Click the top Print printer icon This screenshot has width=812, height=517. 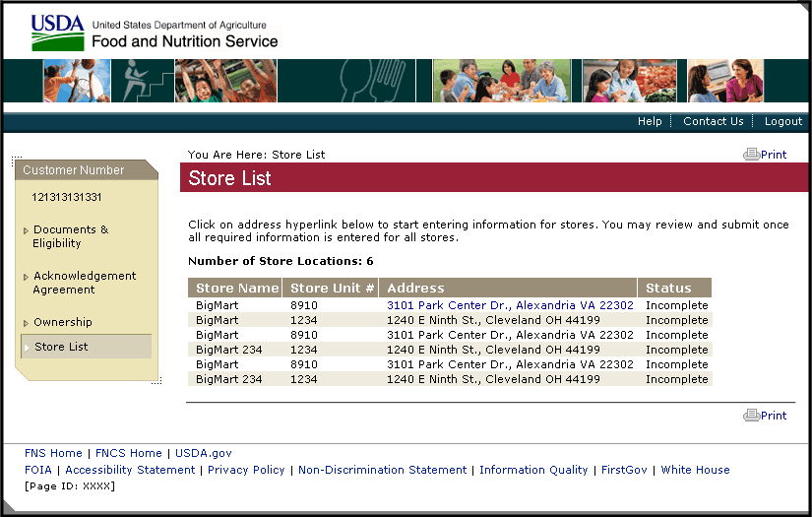[751, 155]
